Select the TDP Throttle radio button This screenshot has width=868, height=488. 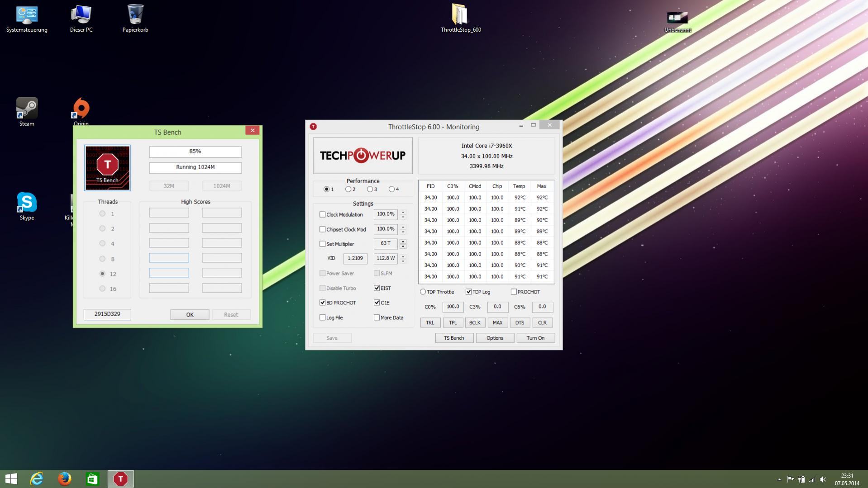click(x=423, y=292)
